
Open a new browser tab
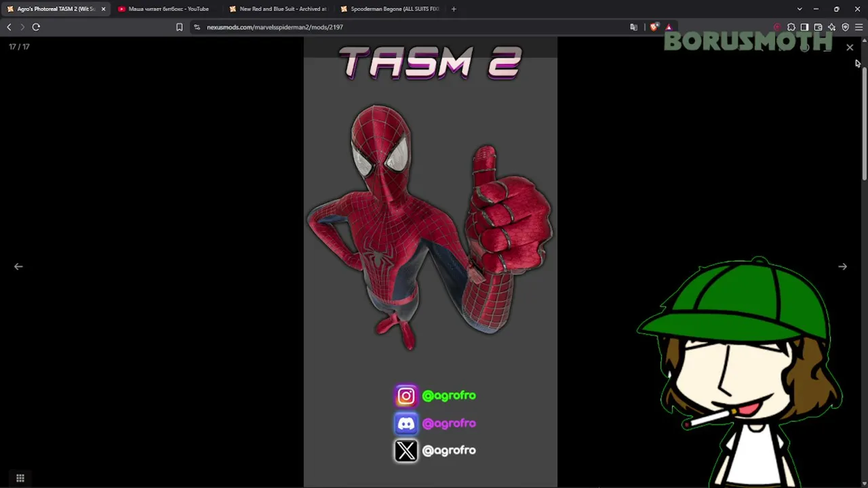(x=454, y=9)
